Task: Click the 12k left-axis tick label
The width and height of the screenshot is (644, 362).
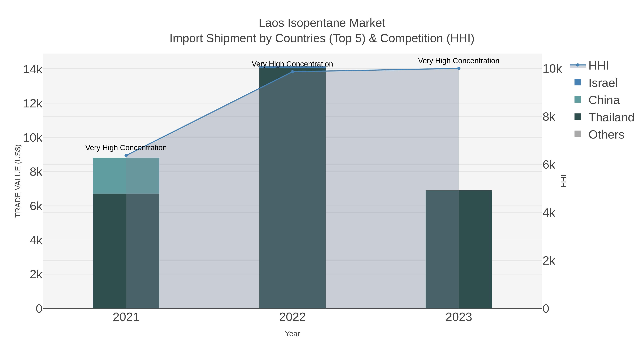Action: [x=33, y=104]
